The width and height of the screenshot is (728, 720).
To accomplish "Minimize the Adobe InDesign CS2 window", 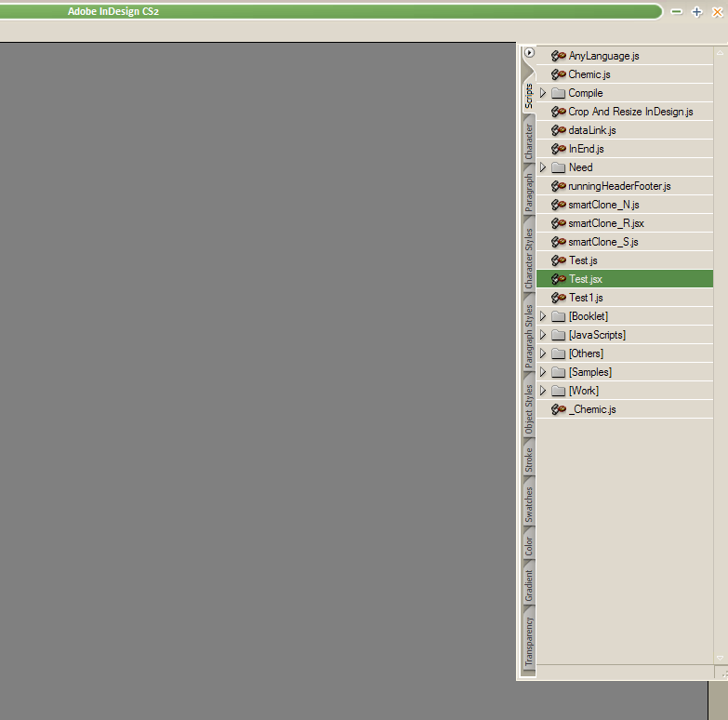I will 677,11.
